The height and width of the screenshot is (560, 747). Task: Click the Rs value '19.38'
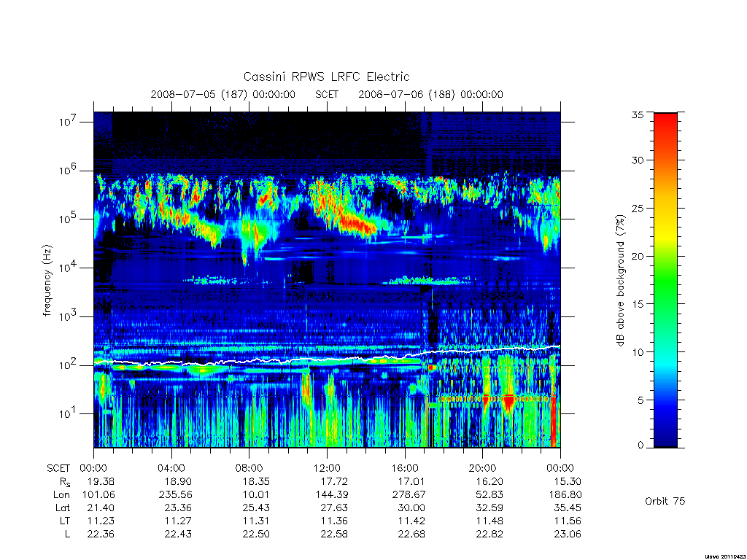click(x=101, y=482)
